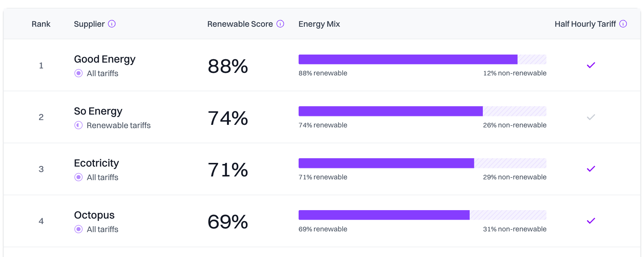Image resolution: width=644 pixels, height=257 pixels.
Task: Click the Rank column header
Action: pos(41,24)
